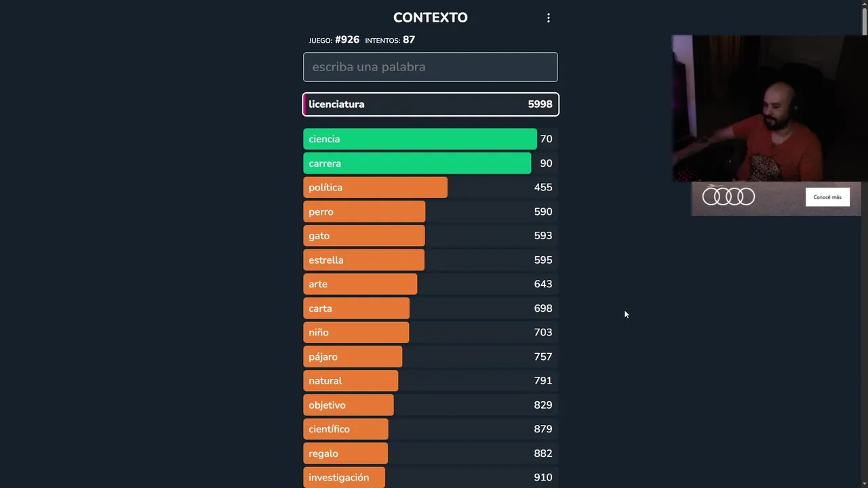The width and height of the screenshot is (868, 488).
Task: Click the 'perro' guess bar
Action: pyautogui.click(x=364, y=212)
